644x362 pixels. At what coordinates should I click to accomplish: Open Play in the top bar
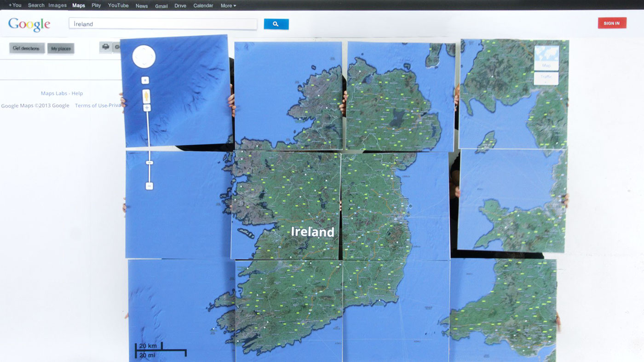tap(96, 6)
